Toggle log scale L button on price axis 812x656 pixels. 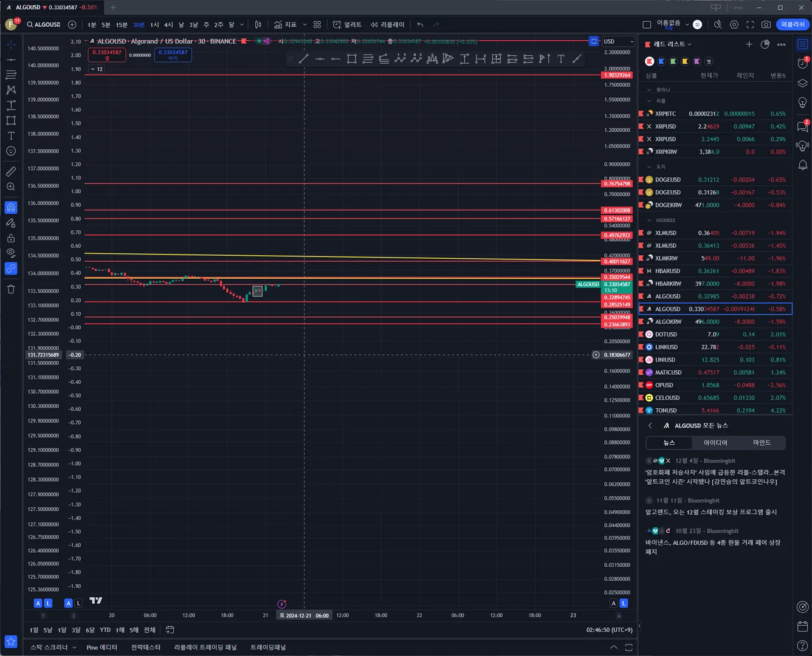624,603
